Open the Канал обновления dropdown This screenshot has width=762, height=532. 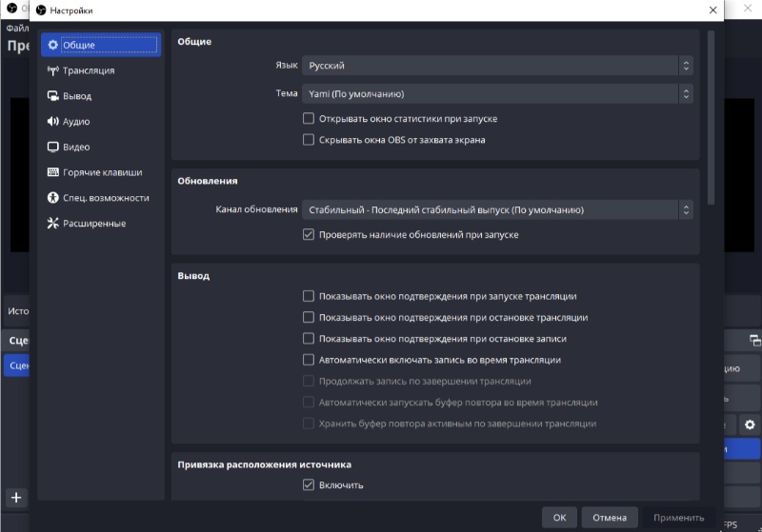497,209
